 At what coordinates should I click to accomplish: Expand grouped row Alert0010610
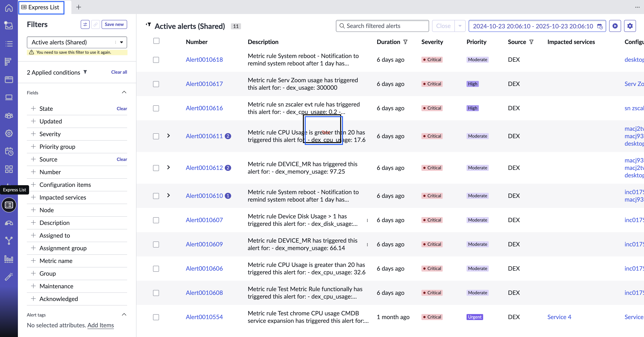[x=169, y=195]
